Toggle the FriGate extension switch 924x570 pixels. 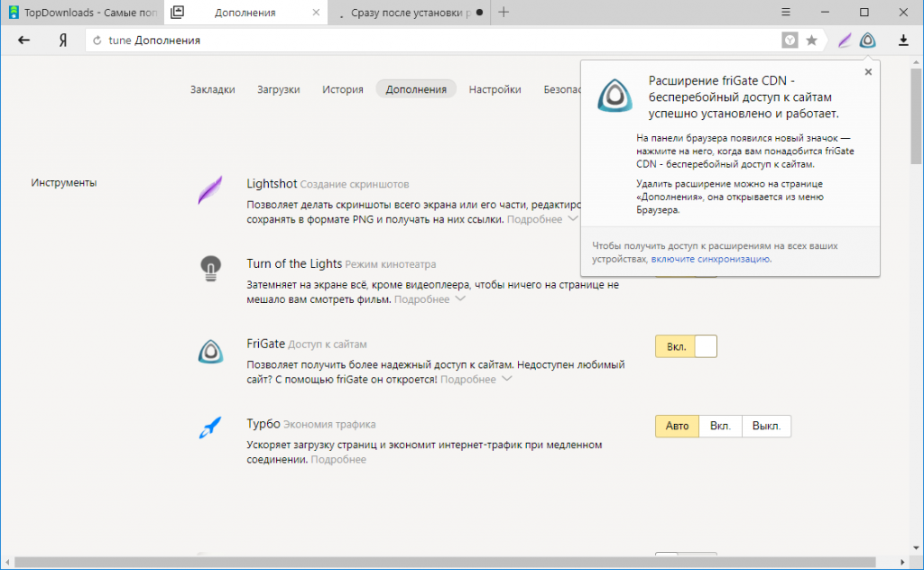pos(686,346)
